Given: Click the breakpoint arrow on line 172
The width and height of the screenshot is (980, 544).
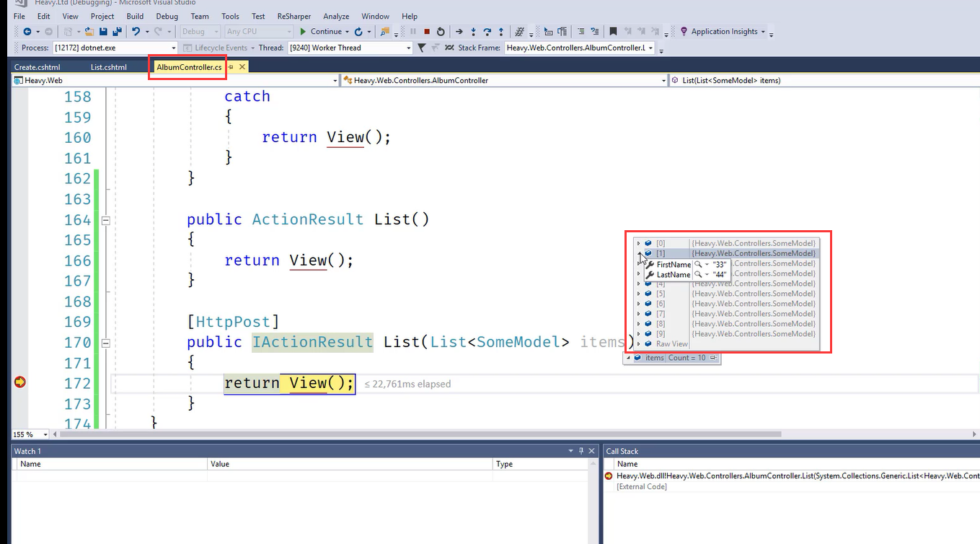Looking at the screenshot, I should point(20,382).
